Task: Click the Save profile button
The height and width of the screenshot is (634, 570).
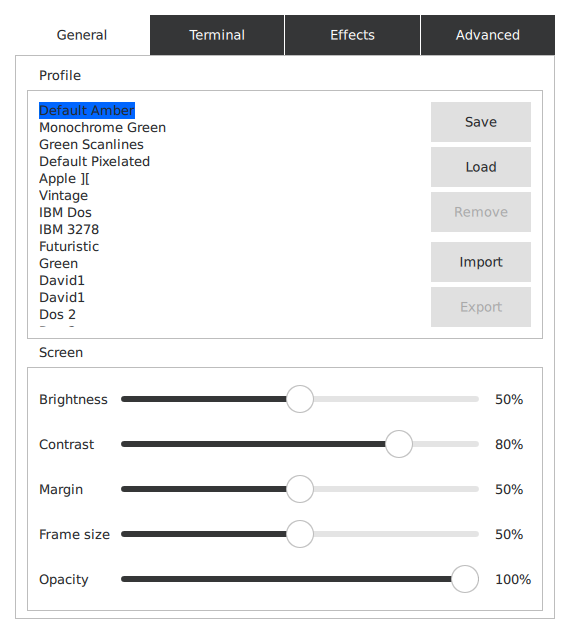Action: [481, 122]
